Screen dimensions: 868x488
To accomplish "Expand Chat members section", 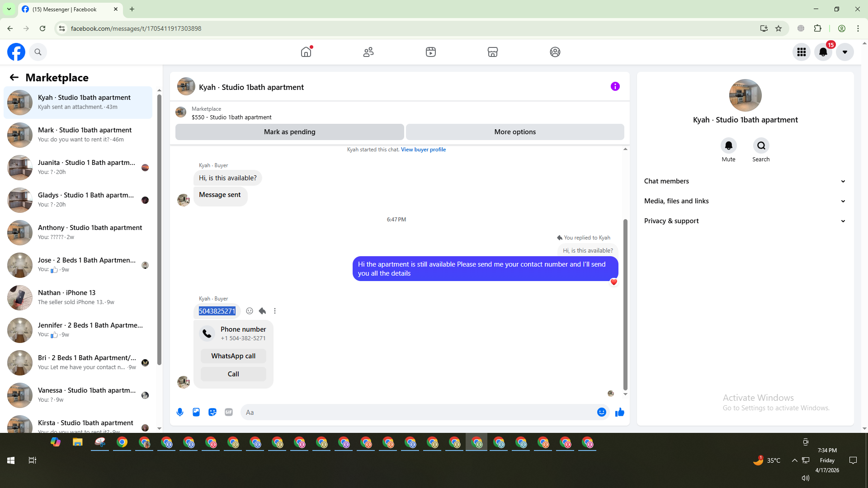I will (745, 181).
